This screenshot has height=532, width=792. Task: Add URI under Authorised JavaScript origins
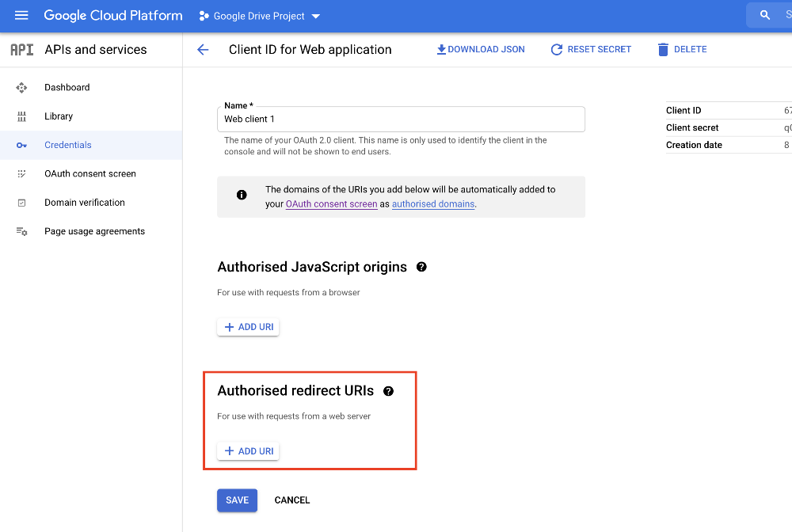click(248, 327)
